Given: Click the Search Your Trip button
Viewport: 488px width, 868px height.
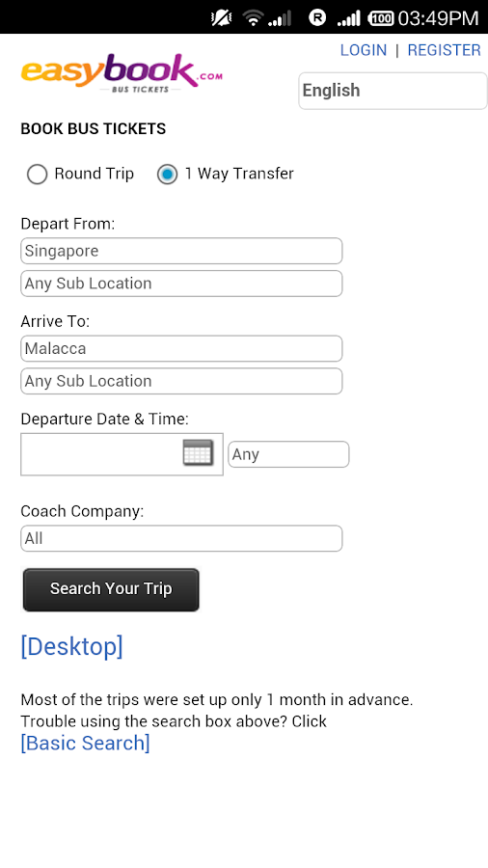Looking at the screenshot, I should click(111, 589).
